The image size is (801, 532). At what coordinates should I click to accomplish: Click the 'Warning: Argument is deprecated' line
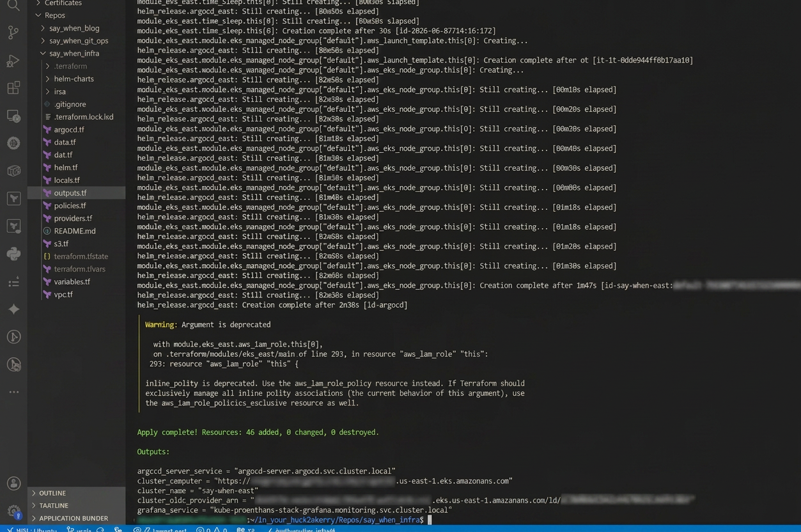[x=208, y=325]
